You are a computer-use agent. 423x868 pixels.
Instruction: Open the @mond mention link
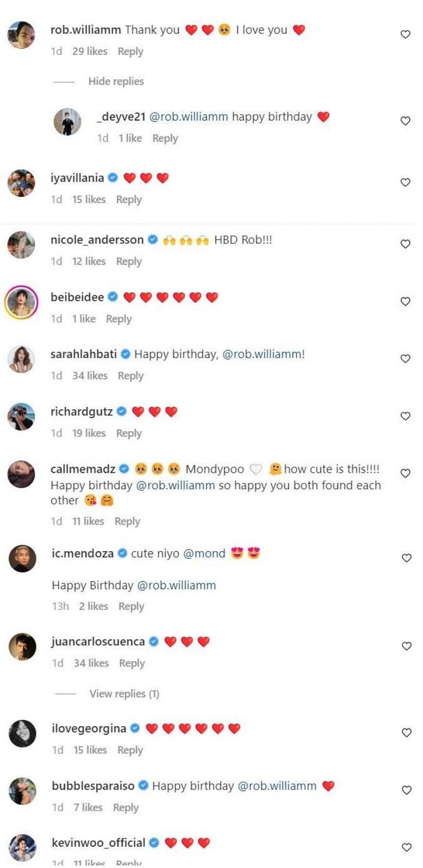(x=204, y=554)
